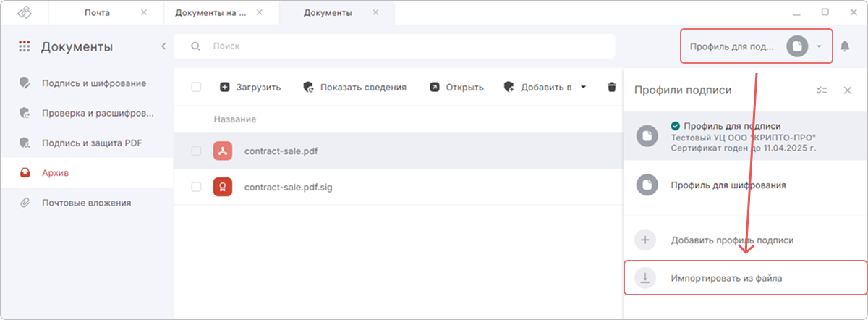Close the Профили подписи panel
Image resolution: width=868 pixels, height=320 pixels.
click(x=848, y=90)
